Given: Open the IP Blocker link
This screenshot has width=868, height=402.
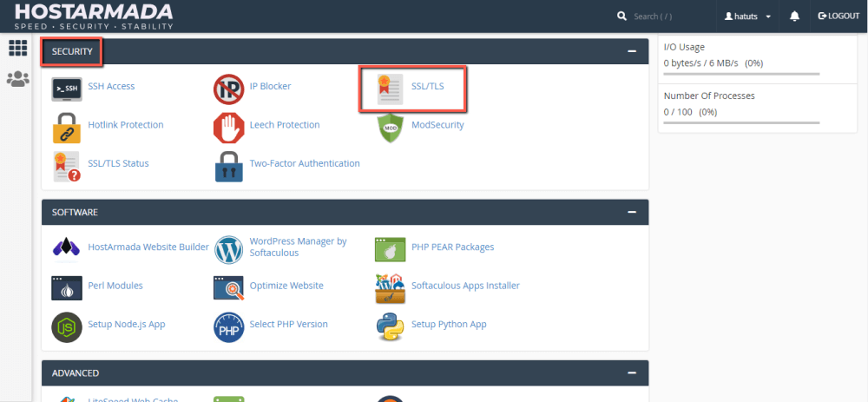Looking at the screenshot, I should tap(270, 86).
